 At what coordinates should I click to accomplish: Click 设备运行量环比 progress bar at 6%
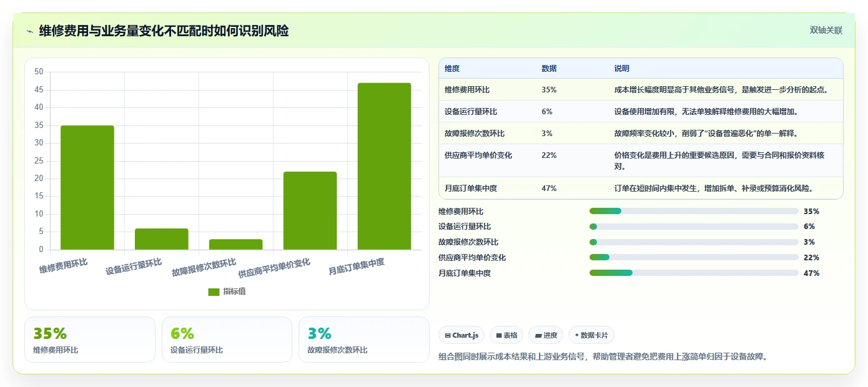pos(694,227)
